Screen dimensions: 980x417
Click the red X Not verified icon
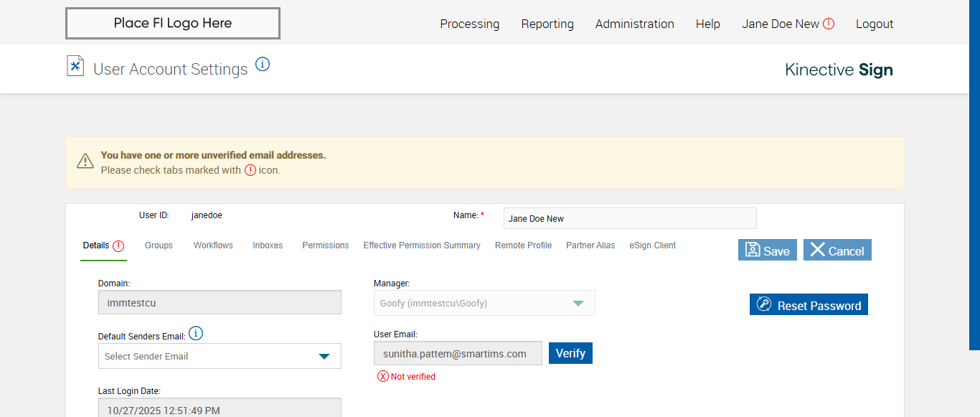pyautogui.click(x=383, y=376)
